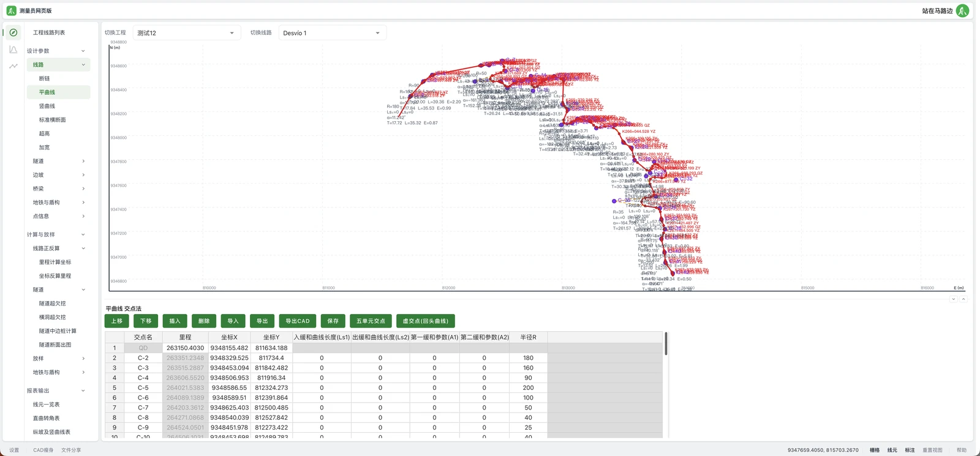Click the 里程 cell 263150.4030
The width and height of the screenshot is (980, 456).
tap(185, 348)
